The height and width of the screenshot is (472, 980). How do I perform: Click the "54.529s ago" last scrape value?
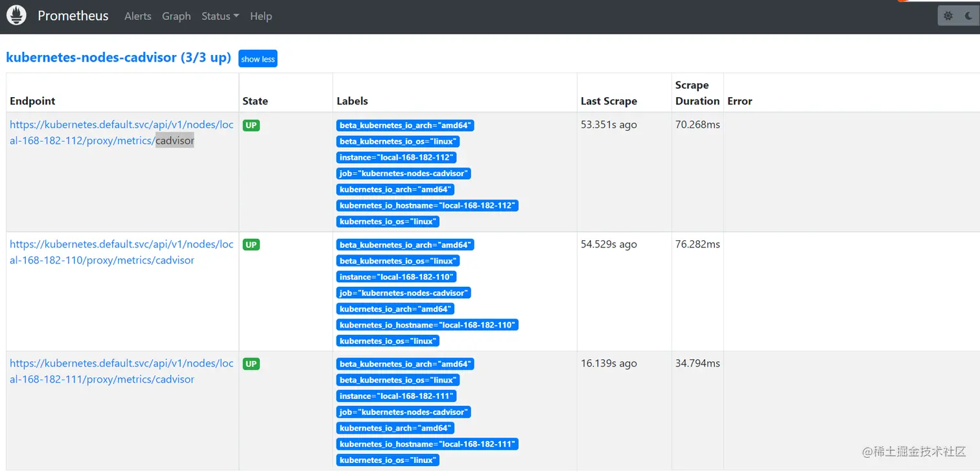point(609,244)
